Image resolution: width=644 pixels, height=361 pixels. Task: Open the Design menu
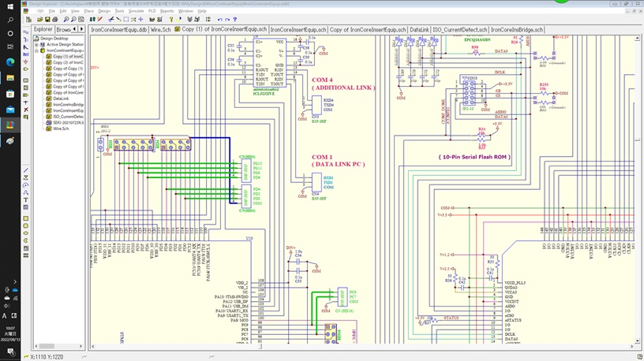103,11
